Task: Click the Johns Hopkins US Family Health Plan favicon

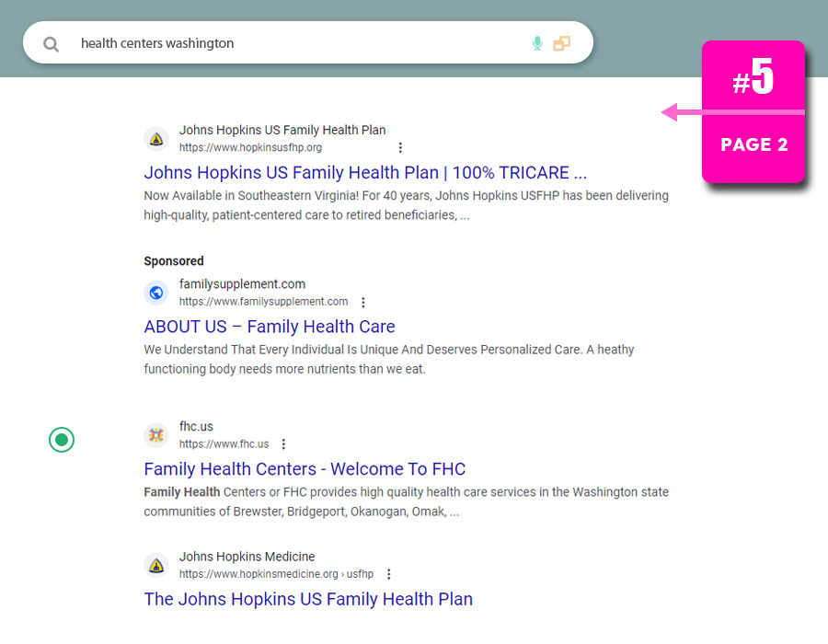Action: [x=156, y=139]
